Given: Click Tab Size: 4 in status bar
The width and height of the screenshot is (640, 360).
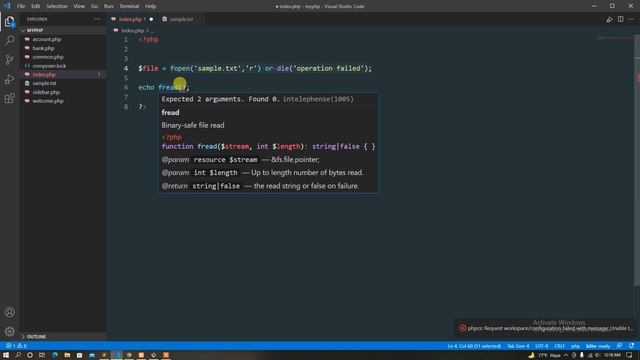Looking at the screenshot, I should click(518, 346).
